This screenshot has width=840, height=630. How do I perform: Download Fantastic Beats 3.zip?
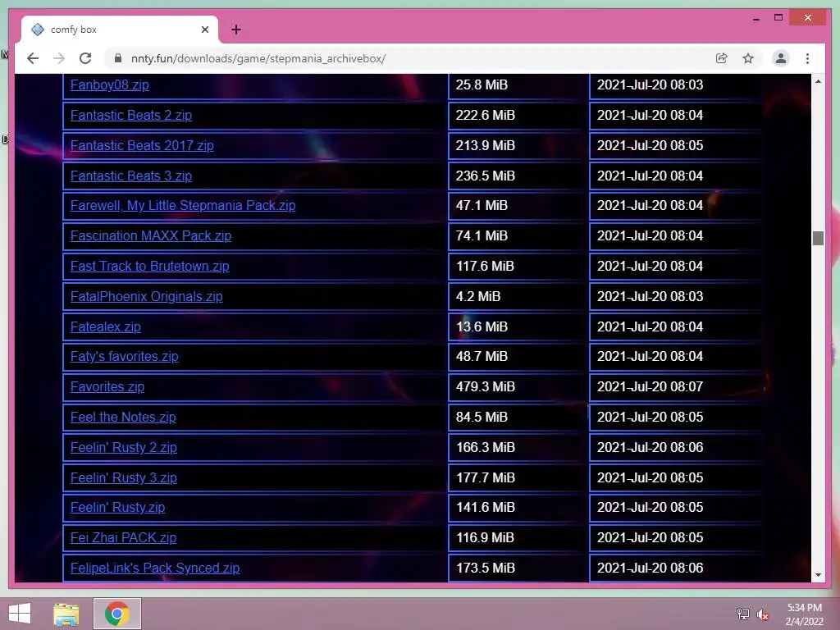click(130, 176)
